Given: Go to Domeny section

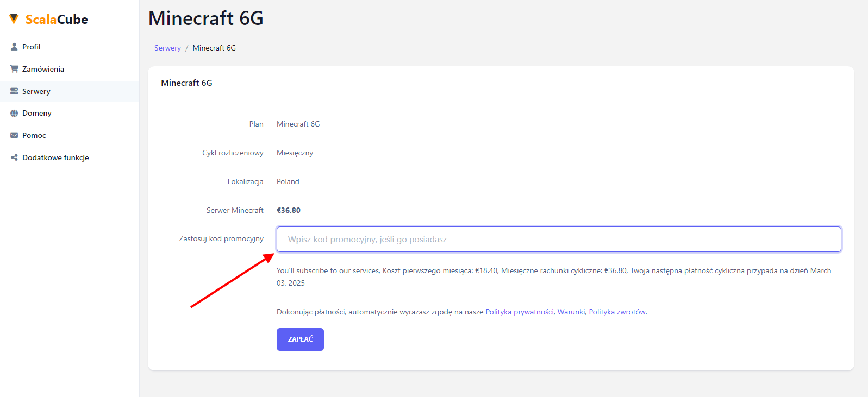Looking at the screenshot, I should pos(70,113).
